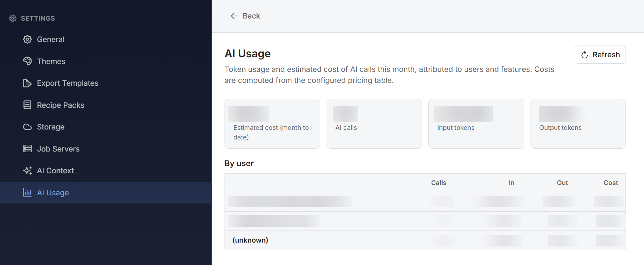Click the Storage cloud icon

[x=27, y=127]
